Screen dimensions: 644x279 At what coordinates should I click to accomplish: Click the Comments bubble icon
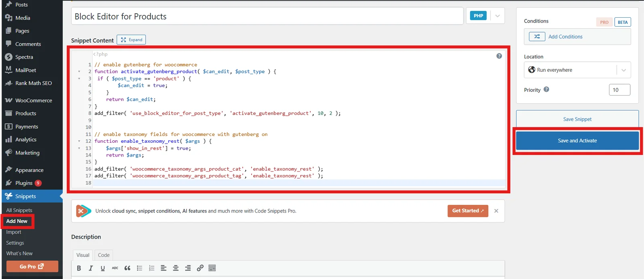tap(8, 44)
